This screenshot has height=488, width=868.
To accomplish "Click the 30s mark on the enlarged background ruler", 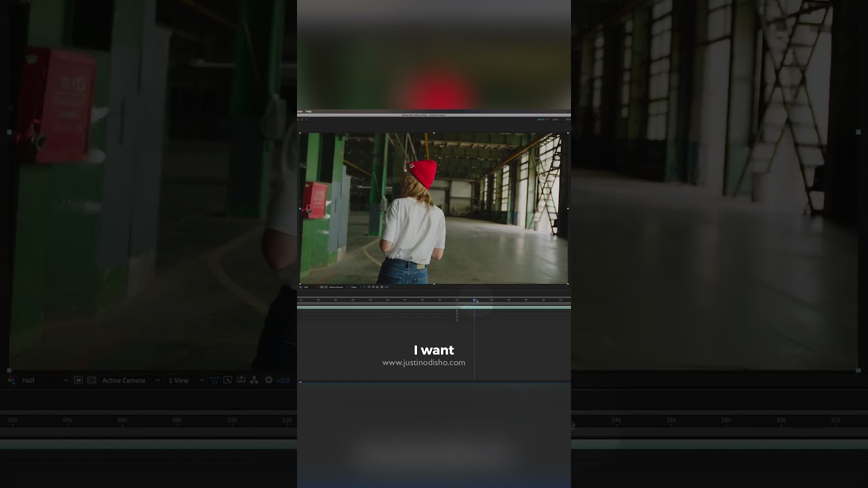I will (x=781, y=420).
